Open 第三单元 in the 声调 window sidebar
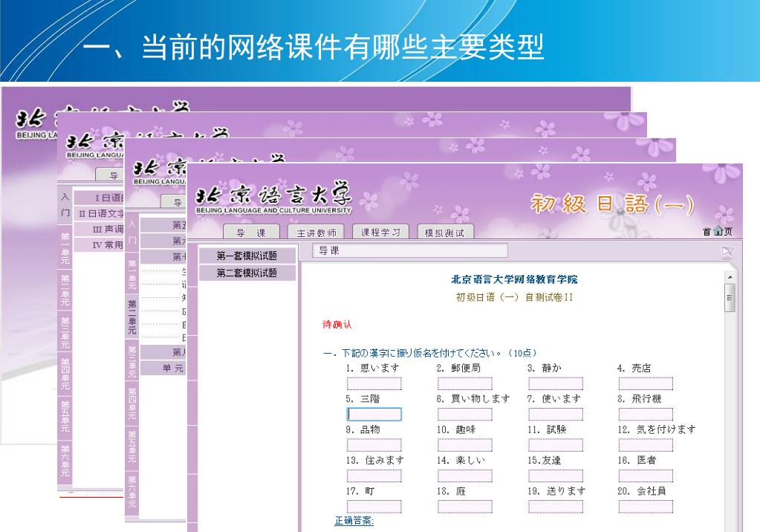The width and height of the screenshot is (760, 532). click(65, 333)
